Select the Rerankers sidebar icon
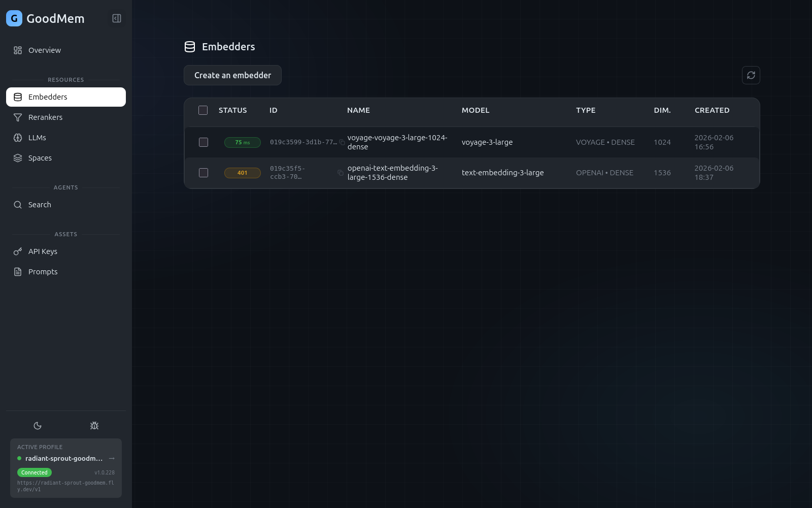This screenshot has width=812, height=508. pyautogui.click(x=18, y=117)
